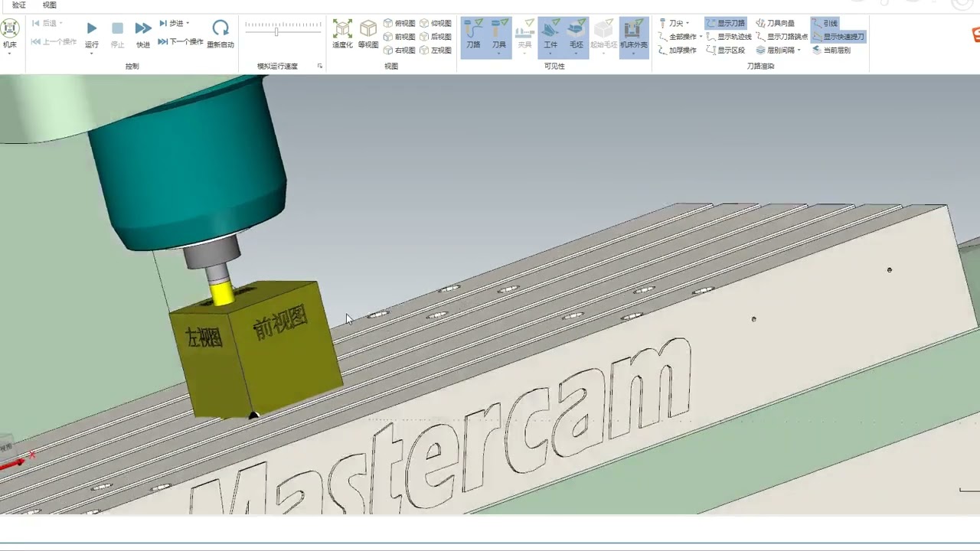
Task: Switch to the 验证 ribbon tab
Action: 19,5
